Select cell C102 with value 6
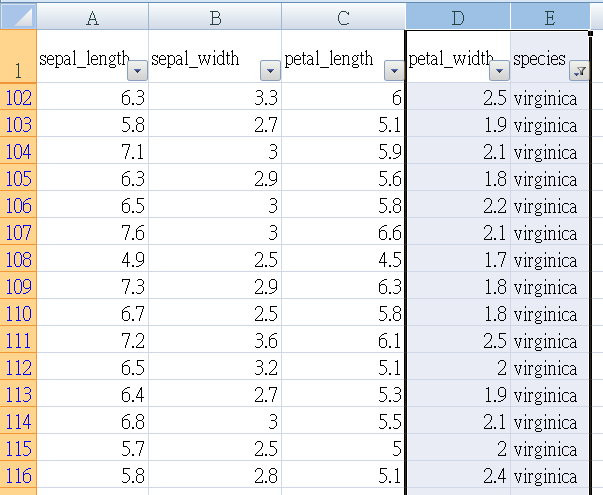 pyautogui.click(x=343, y=97)
